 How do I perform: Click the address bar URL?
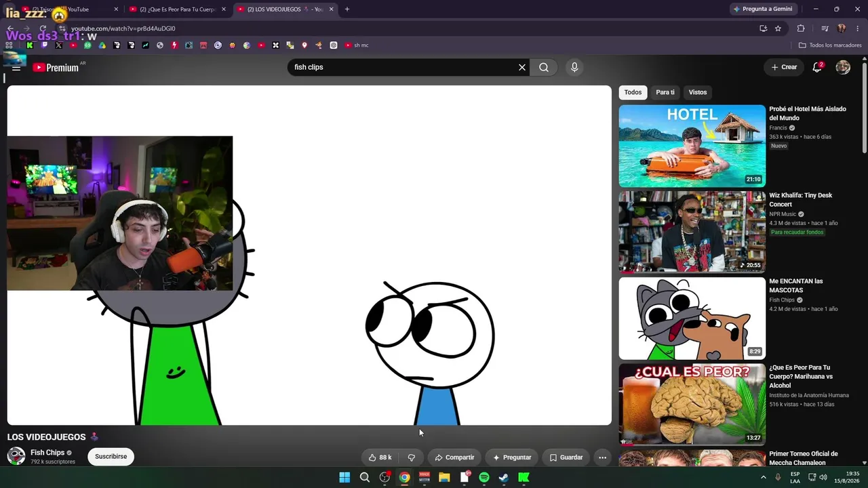coord(123,28)
